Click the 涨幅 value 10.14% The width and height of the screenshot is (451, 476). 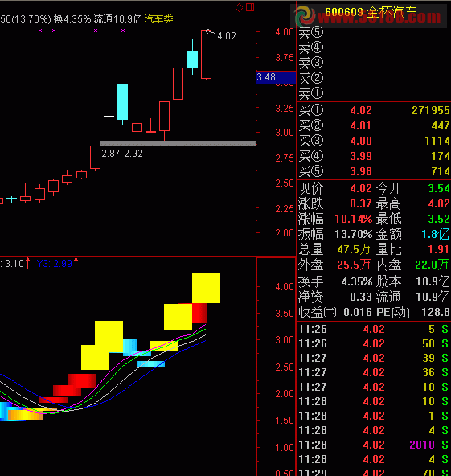point(353,219)
